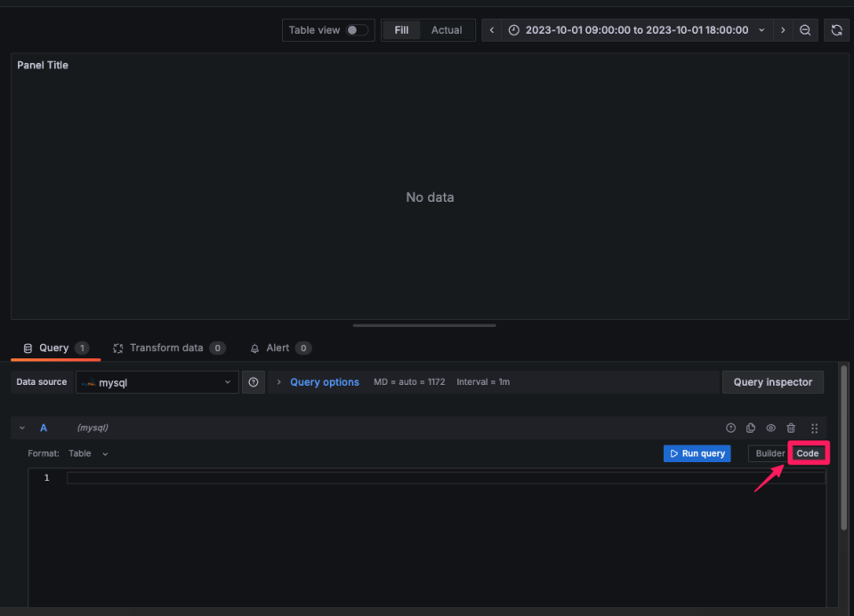The height and width of the screenshot is (616, 854).
Task: Collapse query row A with the chevron
Action: [x=21, y=428]
